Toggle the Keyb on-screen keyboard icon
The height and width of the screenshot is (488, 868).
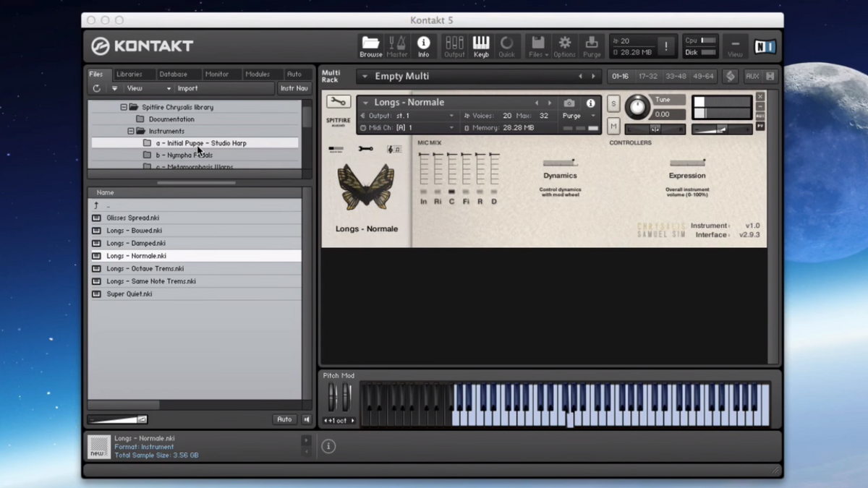(481, 46)
